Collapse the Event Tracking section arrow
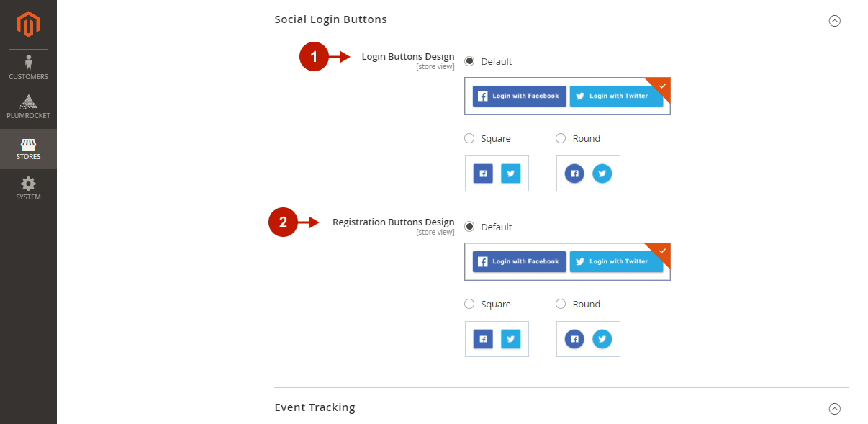The width and height of the screenshot is (868, 424). (835, 409)
